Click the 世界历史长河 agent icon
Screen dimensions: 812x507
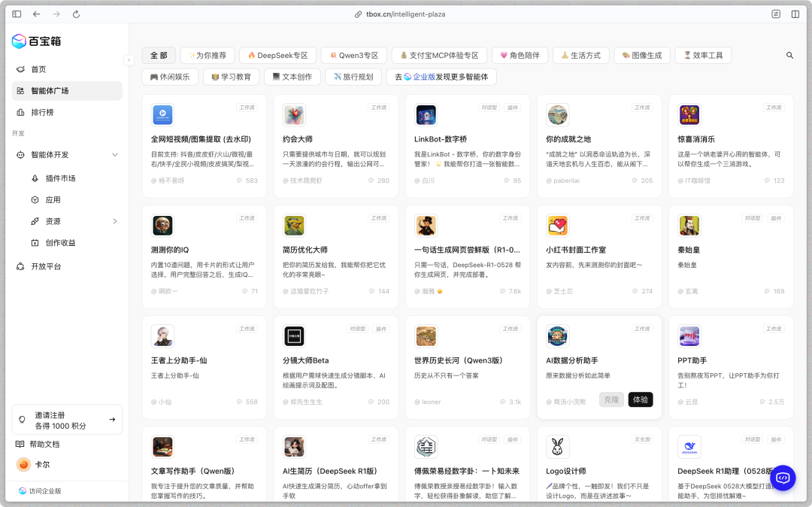pyautogui.click(x=426, y=336)
